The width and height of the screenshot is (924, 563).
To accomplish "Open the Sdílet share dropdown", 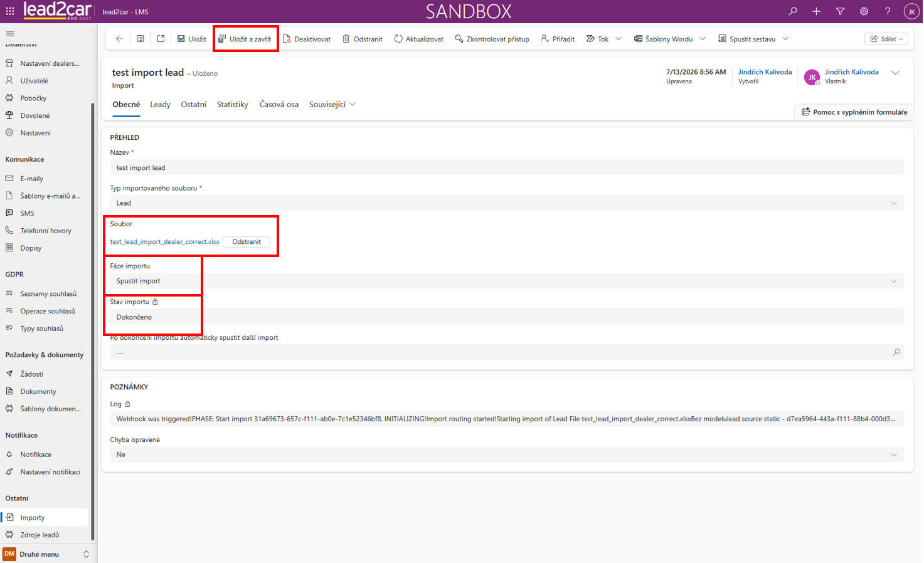I will [x=886, y=39].
